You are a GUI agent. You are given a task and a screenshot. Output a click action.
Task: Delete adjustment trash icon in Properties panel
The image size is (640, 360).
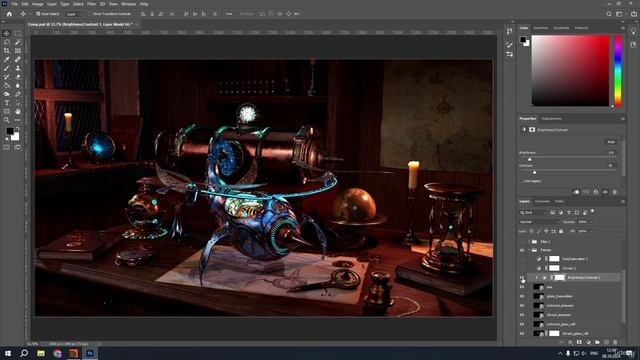coord(615,192)
